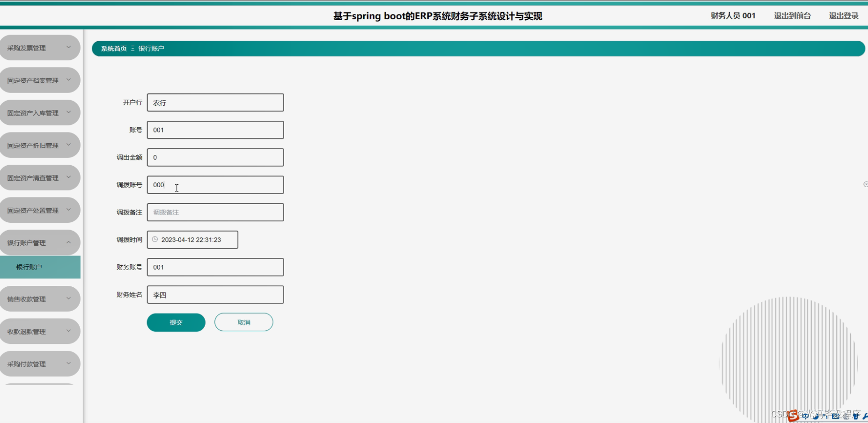Click 退出登录 to log out
The height and width of the screenshot is (423, 868).
pos(844,15)
